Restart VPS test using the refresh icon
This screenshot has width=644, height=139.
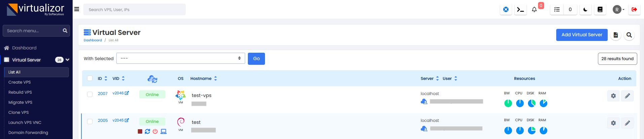tap(147, 131)
